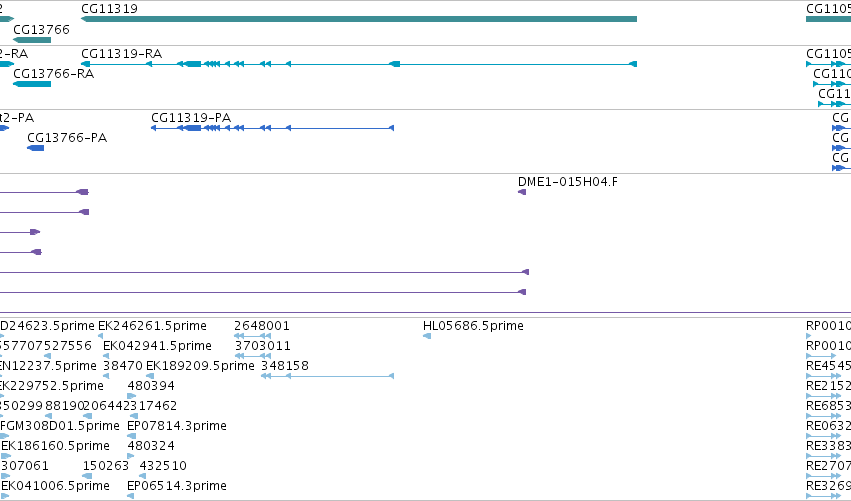Click the CG13766-PA protein feature
851x501 pixels.
click(36, 148)
